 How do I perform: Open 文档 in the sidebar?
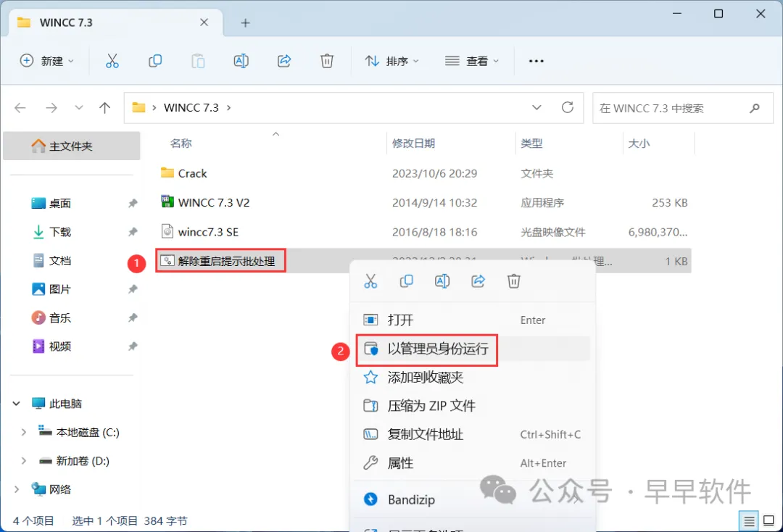pos(60,260)
